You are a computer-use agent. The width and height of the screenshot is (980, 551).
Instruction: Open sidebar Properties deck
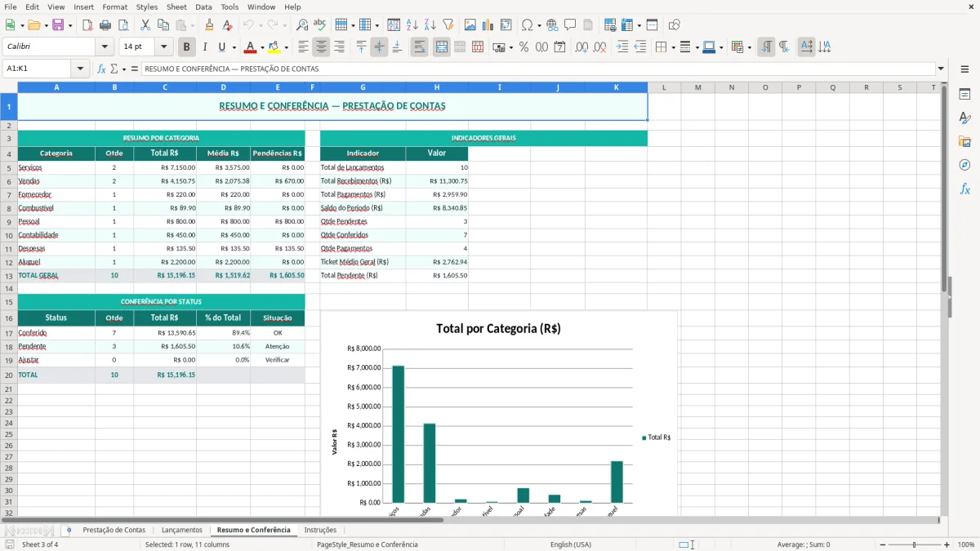coord(964,94)
